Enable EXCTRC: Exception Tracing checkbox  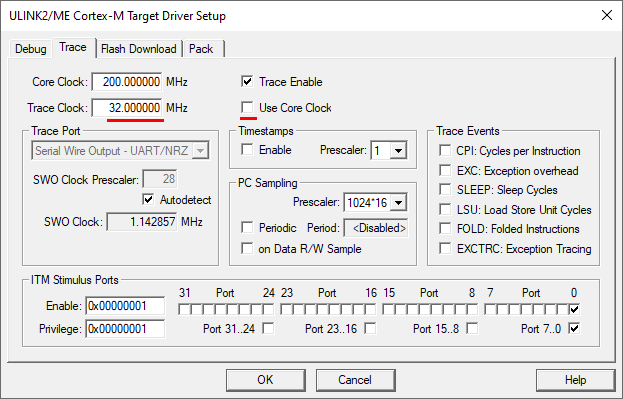(445, 248)
